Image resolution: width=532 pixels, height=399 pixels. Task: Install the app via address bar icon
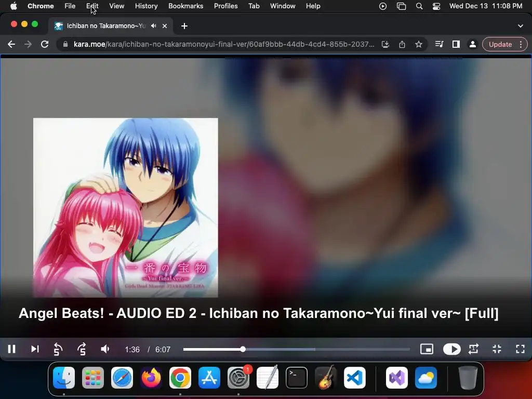tap(385, 44)
